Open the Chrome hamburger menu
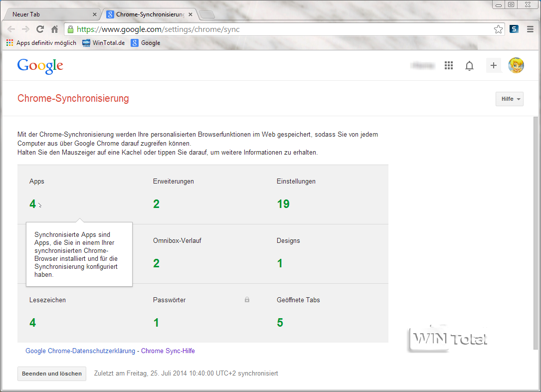Image resolution: width=541 pixels, height=392 pixels. click(531, 29)
